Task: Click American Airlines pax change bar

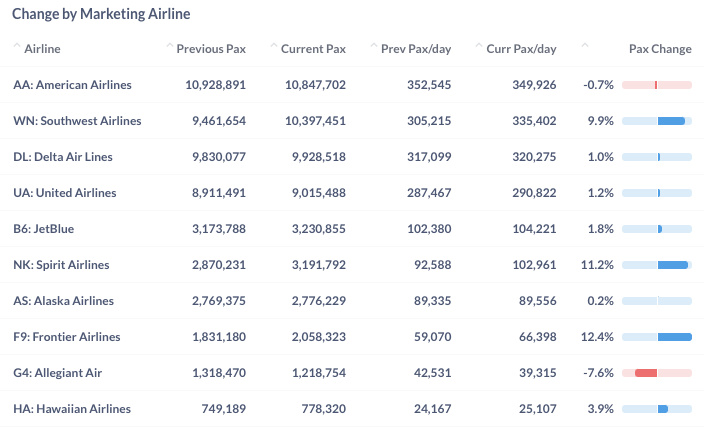Action: click(x=656, y=85)
